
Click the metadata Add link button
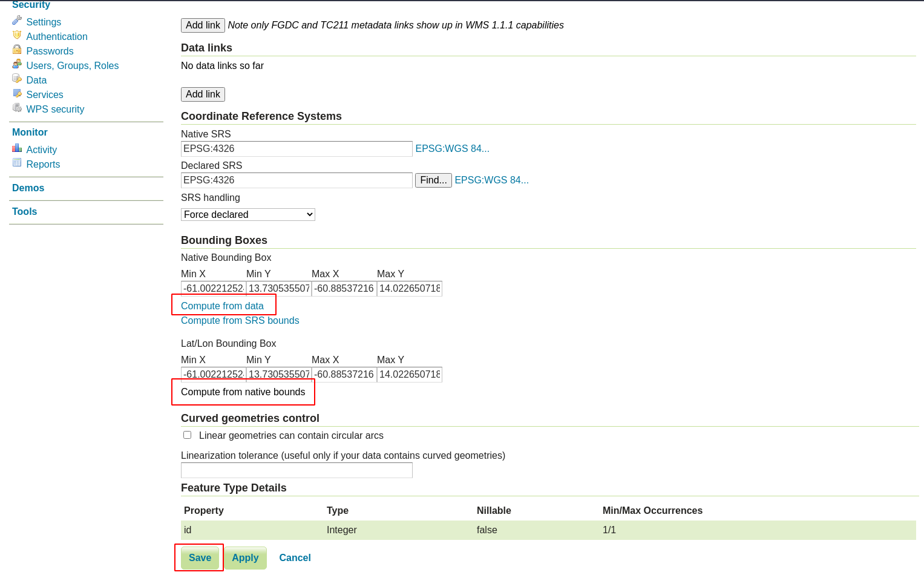pyautogui.click(x=203, y=25)
